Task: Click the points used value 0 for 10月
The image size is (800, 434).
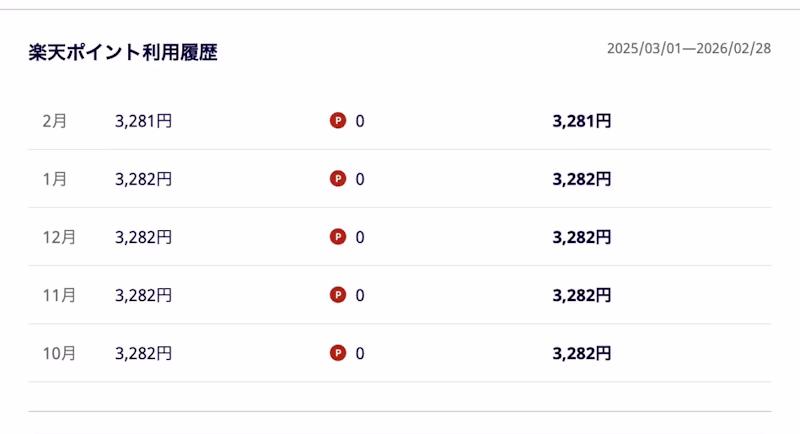Action: click(360, 353)
